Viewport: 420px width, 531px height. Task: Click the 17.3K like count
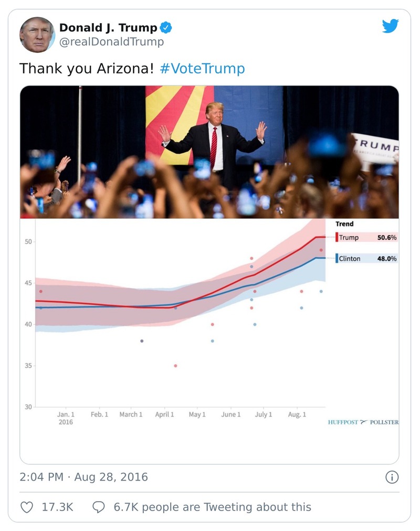coord(55,507)
